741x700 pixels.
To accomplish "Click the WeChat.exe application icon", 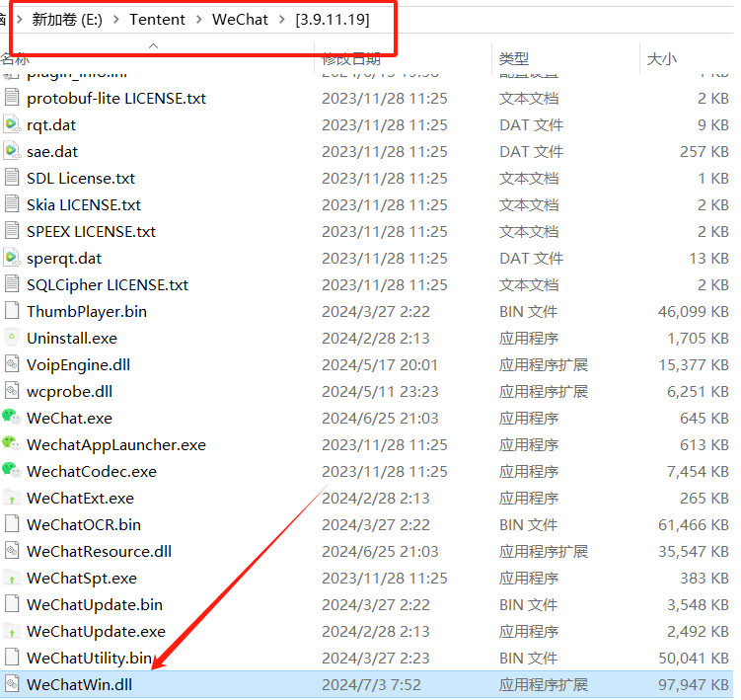I will point(12,418).
